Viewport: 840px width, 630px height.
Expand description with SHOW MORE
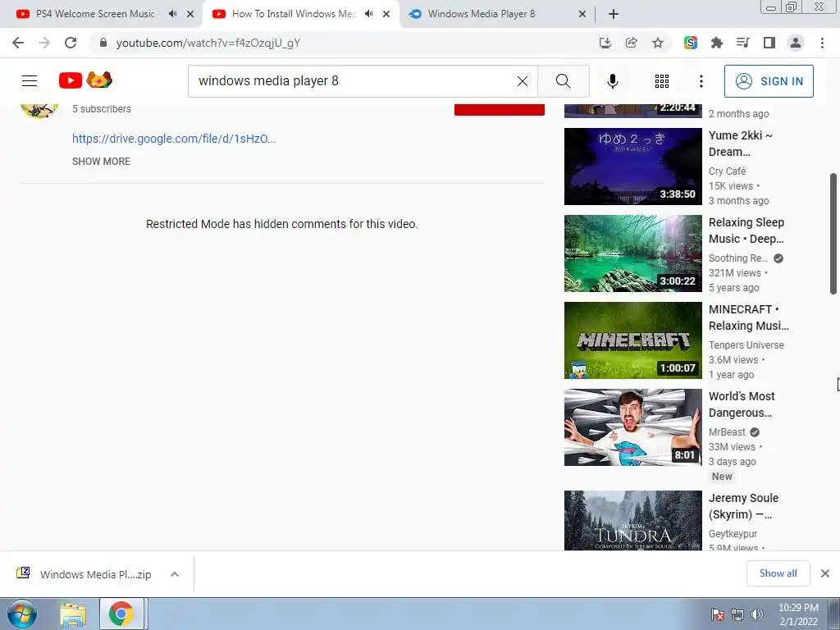tap(101, 162)
